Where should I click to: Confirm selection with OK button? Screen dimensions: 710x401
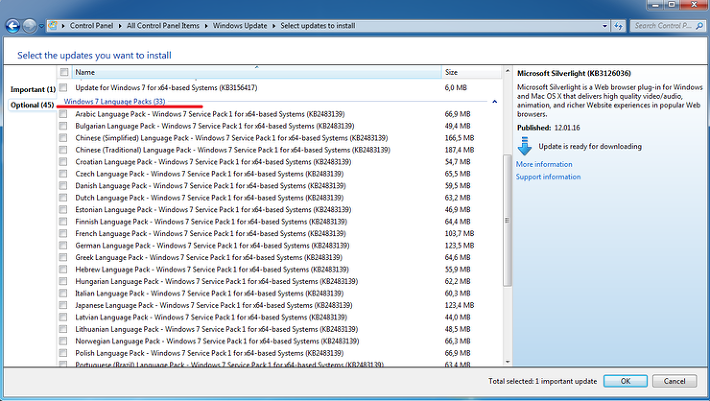(625, 381)
